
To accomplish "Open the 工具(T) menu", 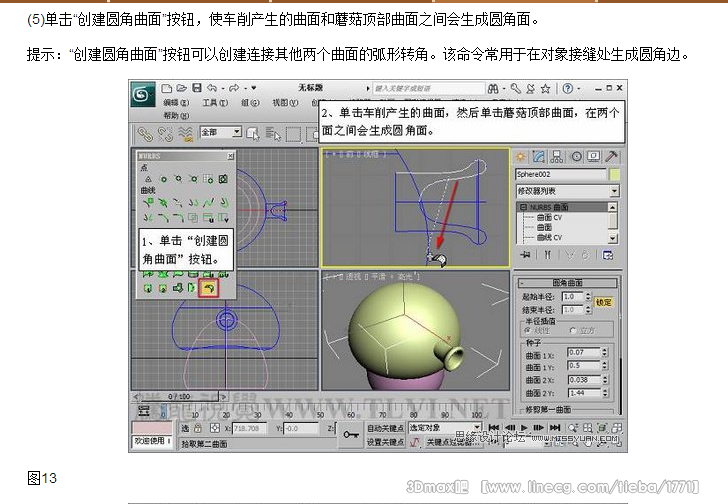I will 215,103.
